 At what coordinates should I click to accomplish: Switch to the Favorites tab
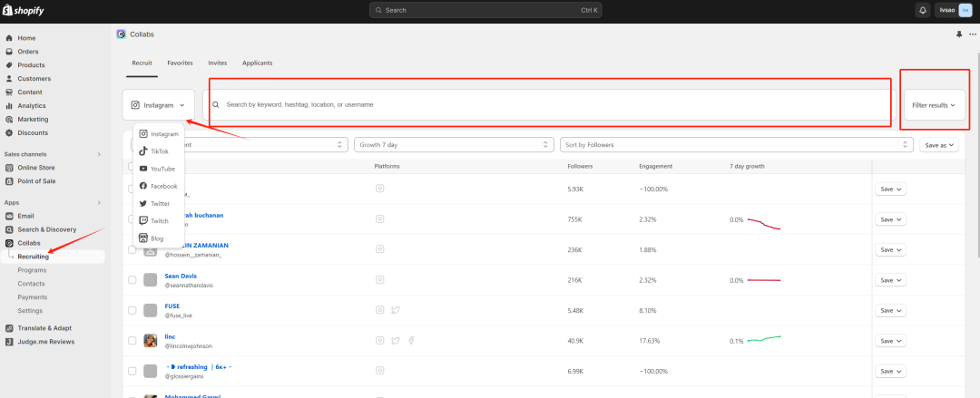click(180, 63)
